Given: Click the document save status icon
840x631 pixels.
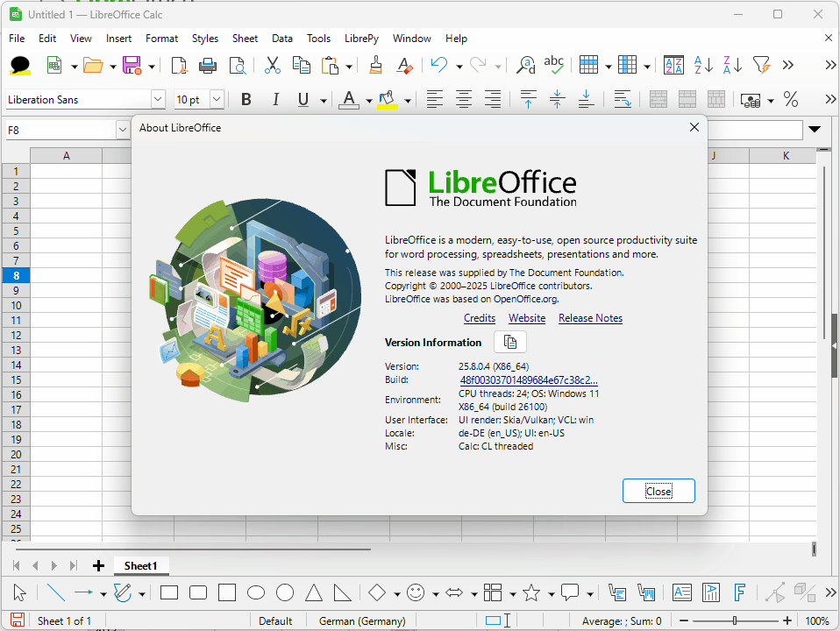Looking at the screenshot, I should coord(18,620).
